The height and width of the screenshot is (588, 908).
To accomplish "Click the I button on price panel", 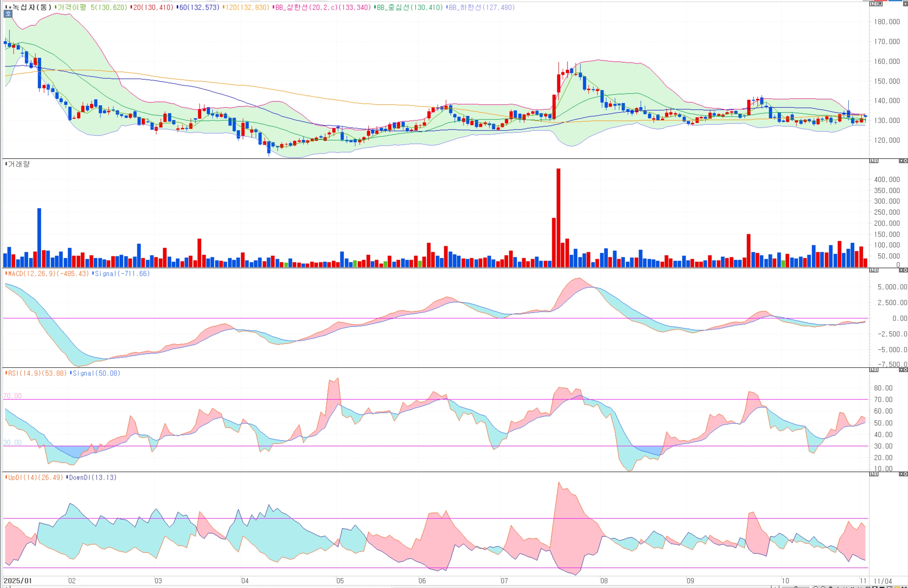I will [876, 4].
